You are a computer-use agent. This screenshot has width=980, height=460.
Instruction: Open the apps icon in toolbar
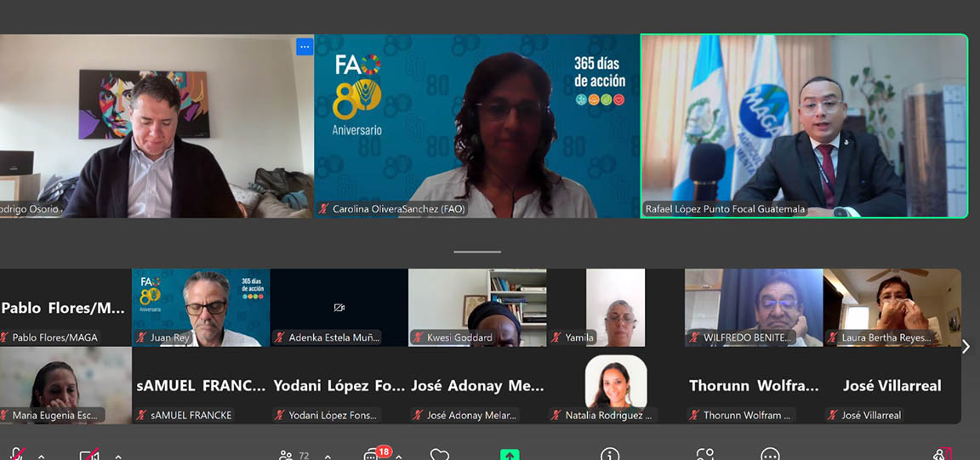[705, 455]
